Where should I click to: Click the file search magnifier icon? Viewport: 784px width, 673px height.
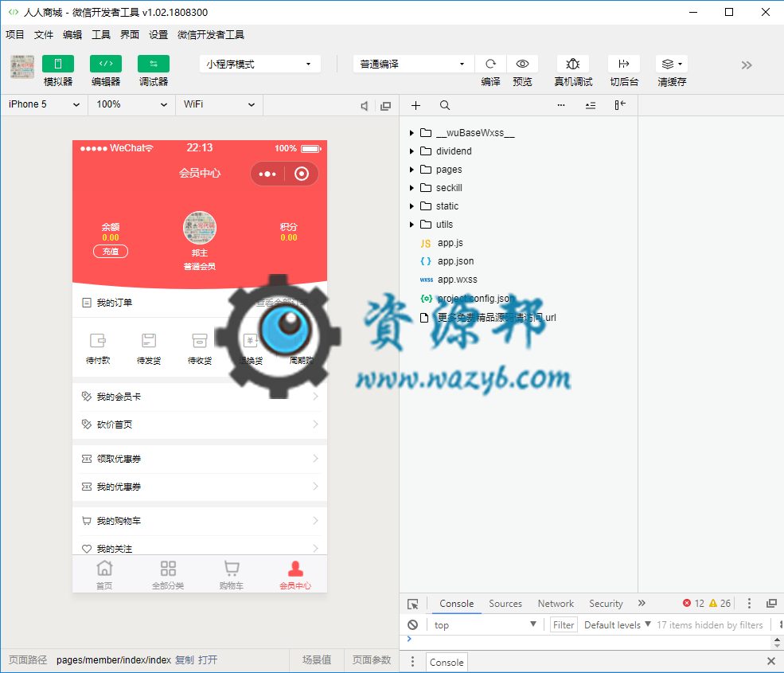(444, 105)
